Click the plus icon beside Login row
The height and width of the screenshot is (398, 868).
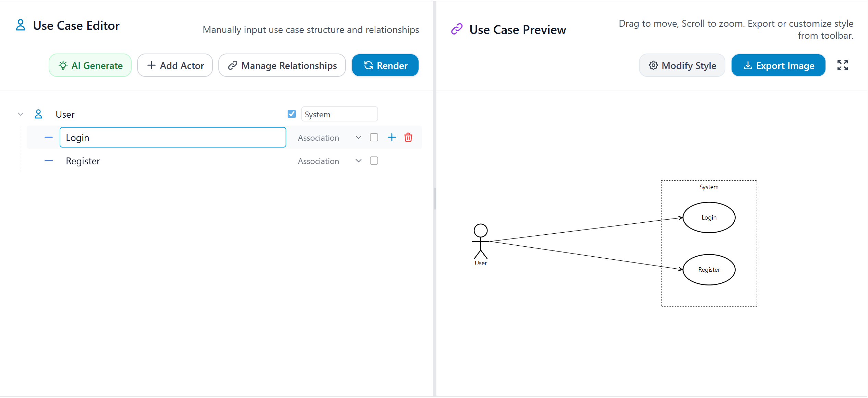coord(391,137)
